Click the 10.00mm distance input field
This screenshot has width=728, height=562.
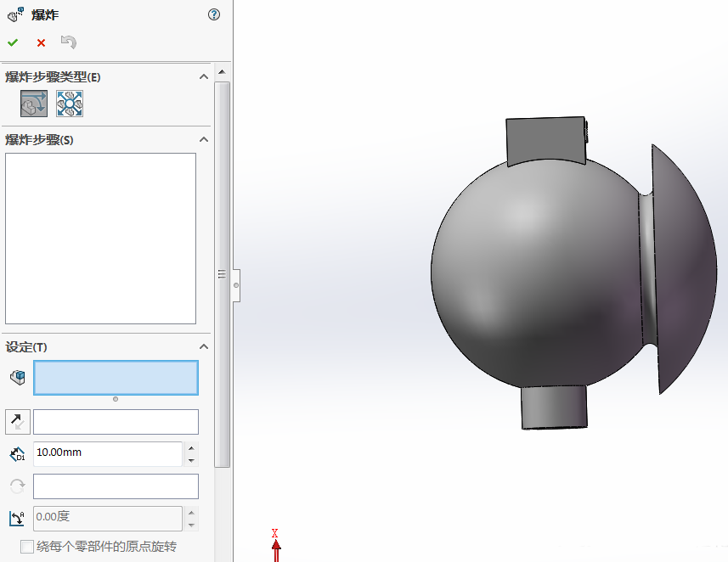point(102,453)
